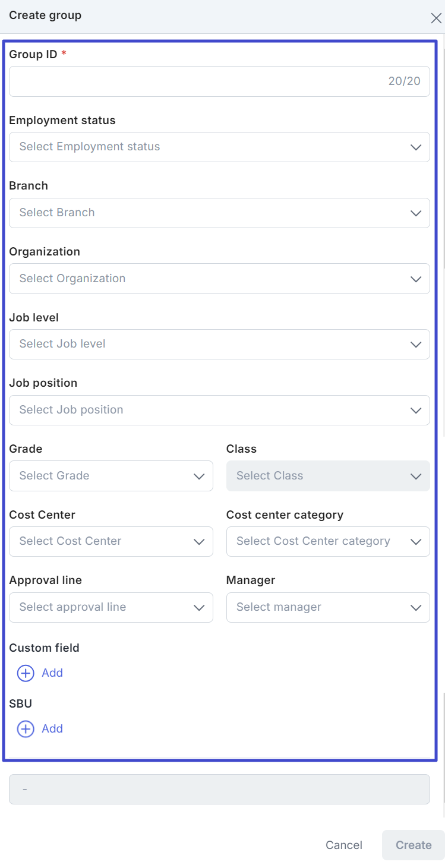Click the plus icon under SBU
Screen dimensions: 445x868
tap(25, 729)
